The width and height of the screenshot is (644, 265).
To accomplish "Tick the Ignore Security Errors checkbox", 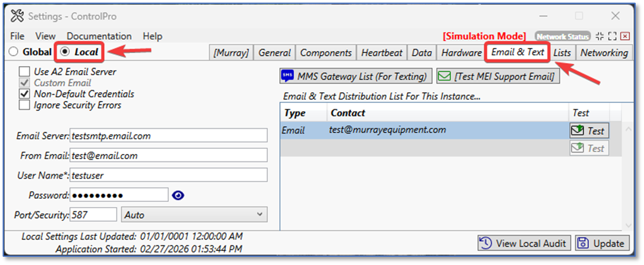I will click(25, 105).
